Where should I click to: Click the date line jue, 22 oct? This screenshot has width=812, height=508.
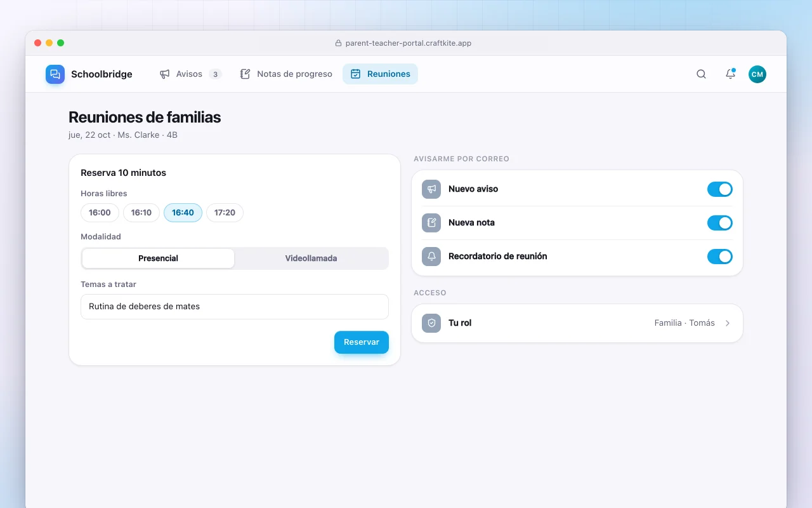click(123, 135)
